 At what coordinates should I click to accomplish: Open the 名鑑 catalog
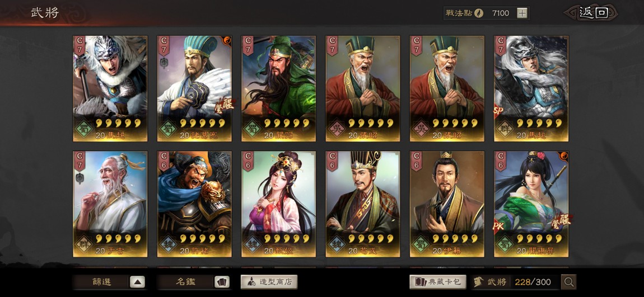point(186,282)
